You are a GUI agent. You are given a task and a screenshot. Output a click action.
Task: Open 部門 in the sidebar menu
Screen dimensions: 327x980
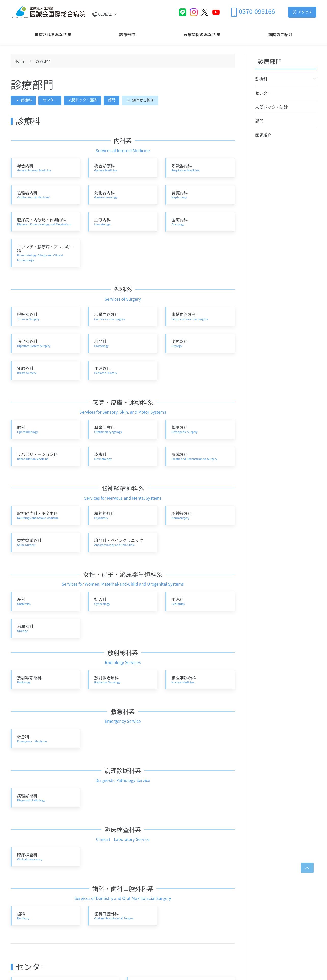(285, 121)
